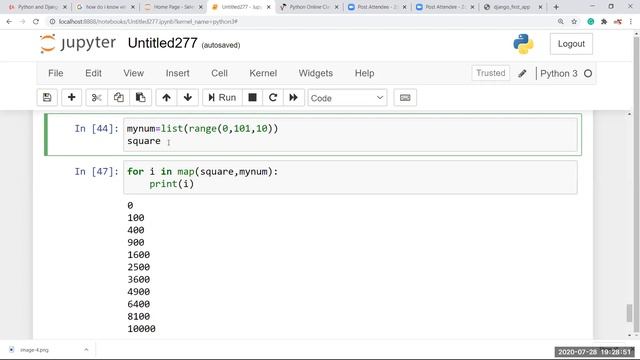Image resolution: width=640 pixels, height=360 pixels.
Task: Click into the In [47] code cell
Action: [350, 178]
